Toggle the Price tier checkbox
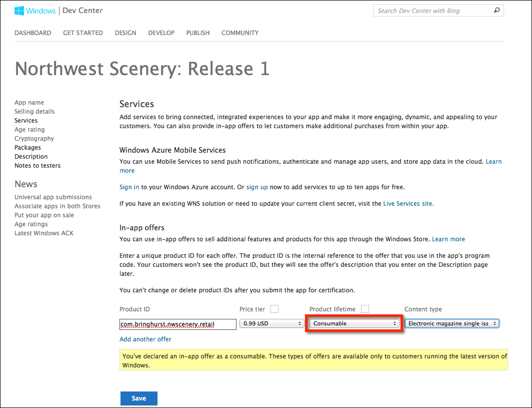The image size is (532, 408). pos(274,309)
